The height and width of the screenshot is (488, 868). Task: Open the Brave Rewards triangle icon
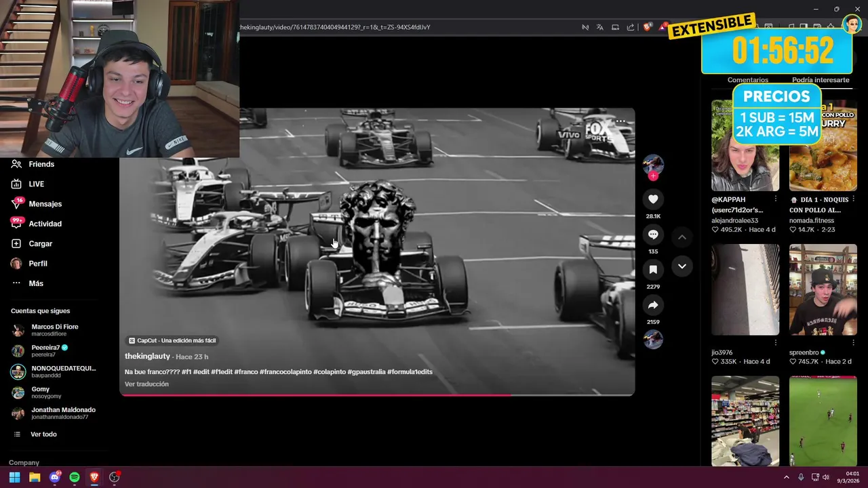[663, 27]
